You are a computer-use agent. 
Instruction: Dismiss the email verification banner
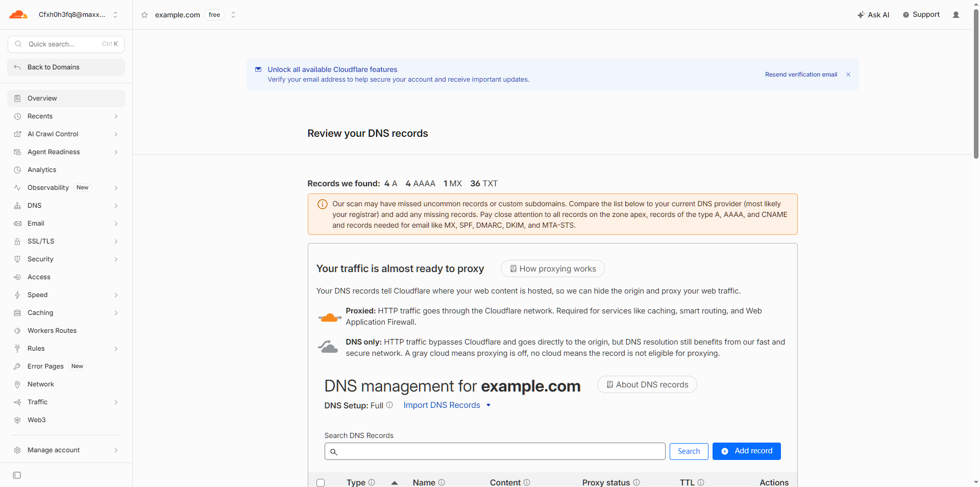tap(848, 75)
